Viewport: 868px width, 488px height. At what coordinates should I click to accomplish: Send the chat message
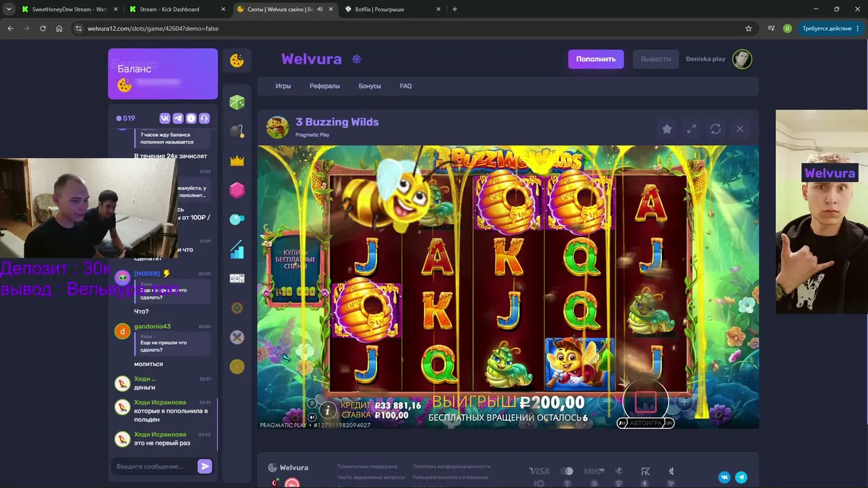205,466
